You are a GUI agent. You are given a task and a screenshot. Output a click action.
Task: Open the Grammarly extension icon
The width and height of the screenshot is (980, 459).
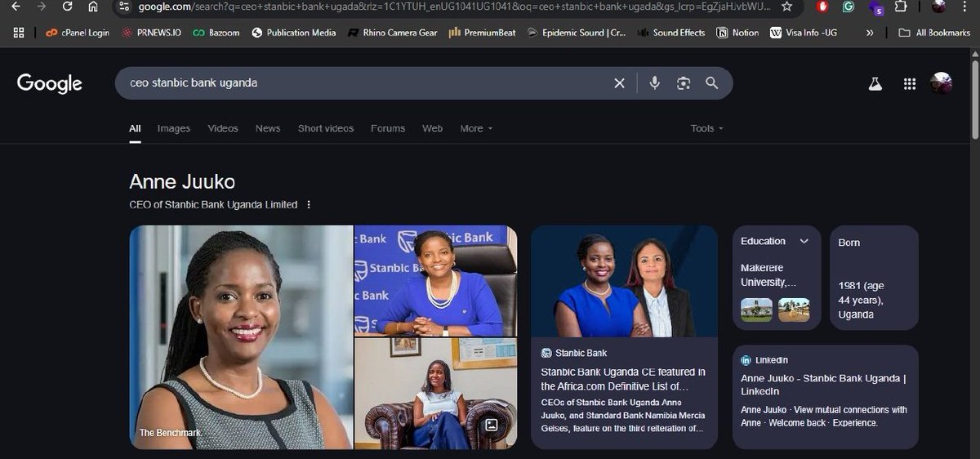[849, 7]
